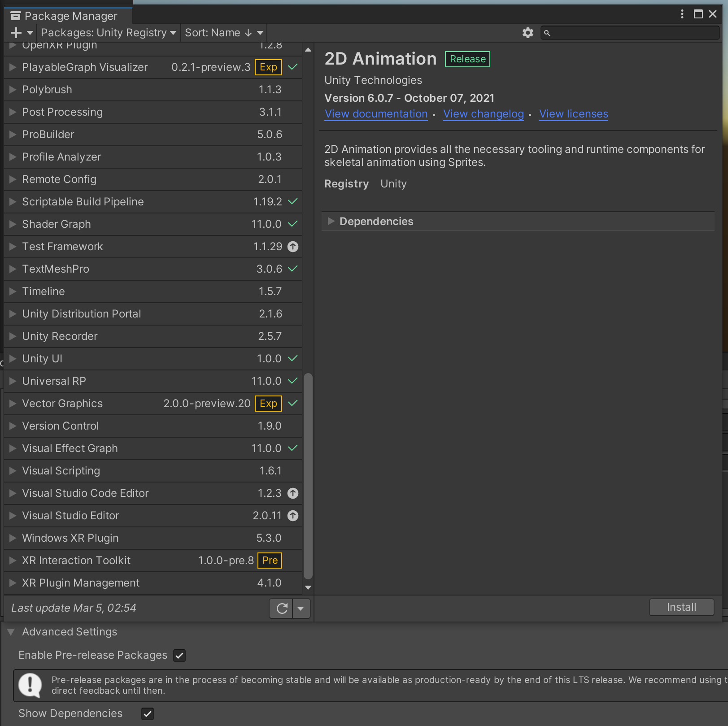Click the Release tag beside 2D Animation
Image resolution: width=728 pixels, height=726 pixels.
[x=467, y=59]
